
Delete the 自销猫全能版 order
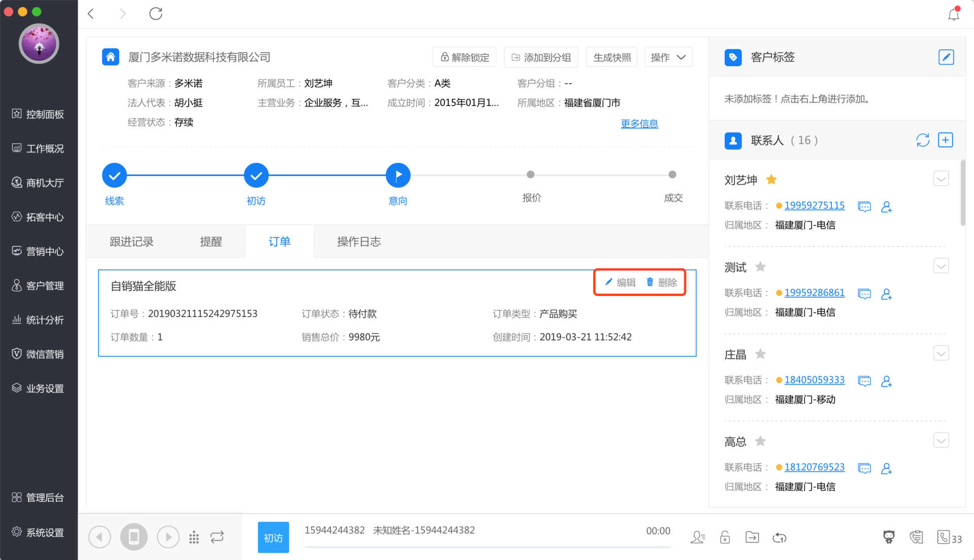[662, 283]
